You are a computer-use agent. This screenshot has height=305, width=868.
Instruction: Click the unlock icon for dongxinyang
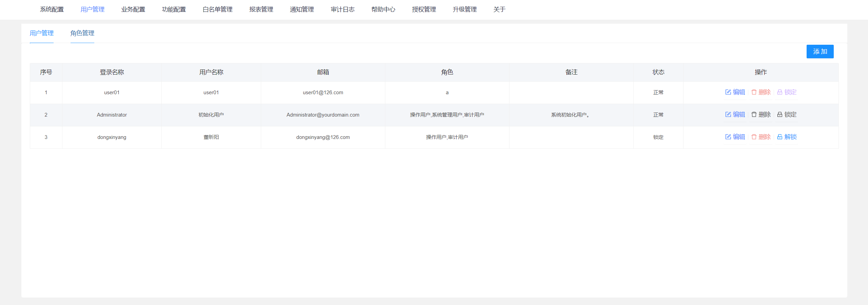click(779, 137)
